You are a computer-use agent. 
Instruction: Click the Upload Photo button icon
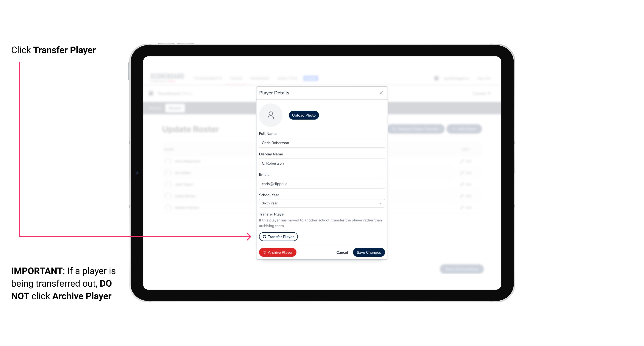click(304, 115)
